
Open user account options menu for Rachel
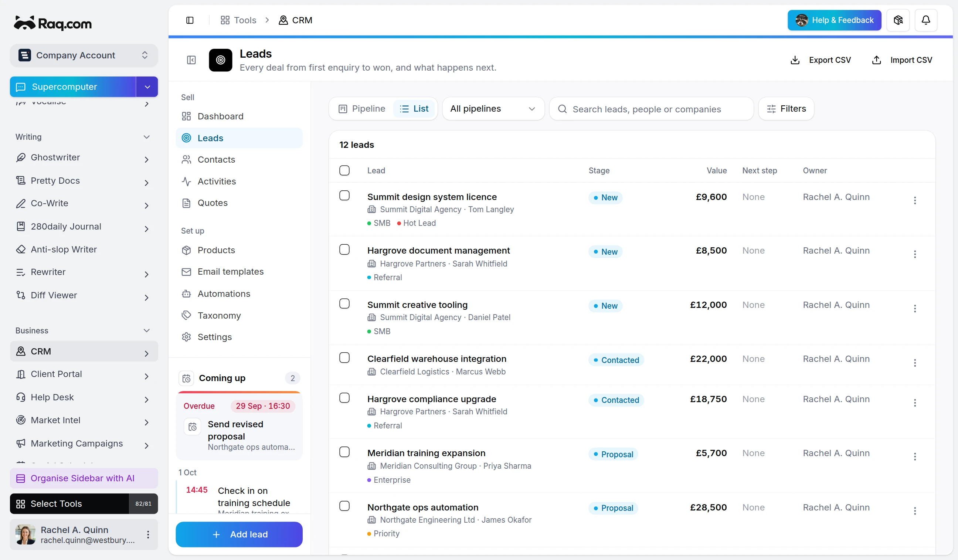click(x=148, y=534)
